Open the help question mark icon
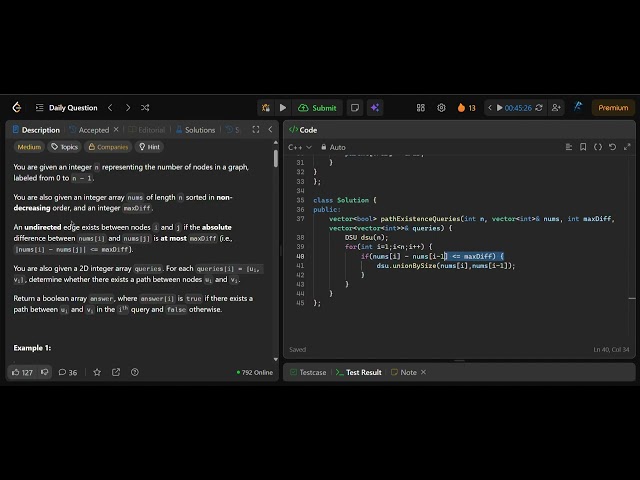640x480 pixels. (x=135, y=372)
